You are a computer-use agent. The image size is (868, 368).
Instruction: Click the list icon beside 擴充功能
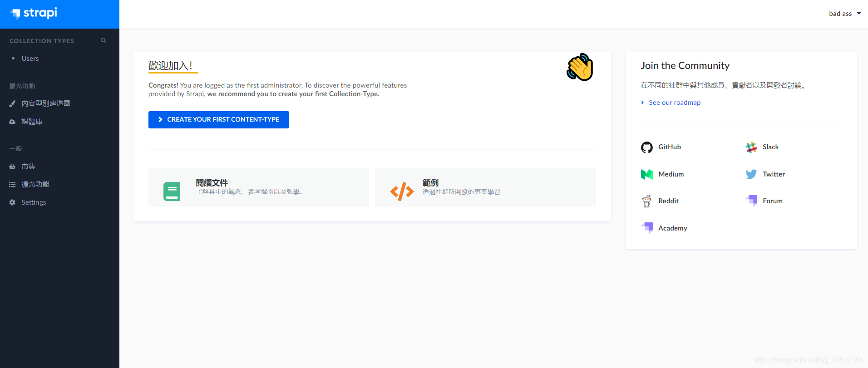coord(12,184)
